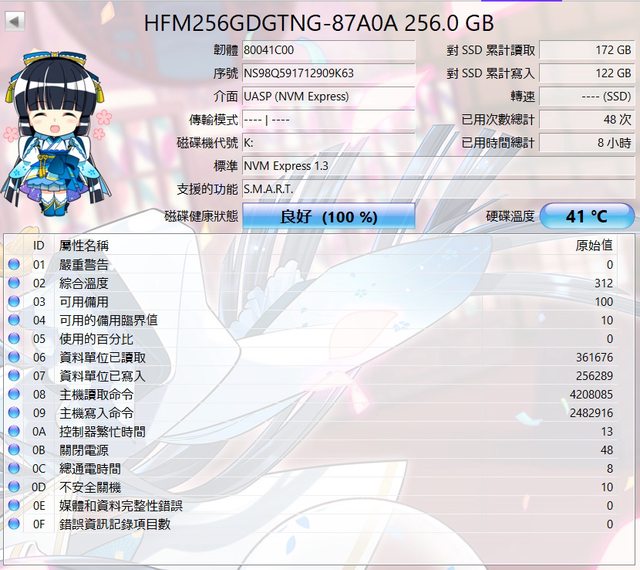640x570 pixels.
Task: Click the status dot for 資料單位已讀取
Action: (14, 357)
